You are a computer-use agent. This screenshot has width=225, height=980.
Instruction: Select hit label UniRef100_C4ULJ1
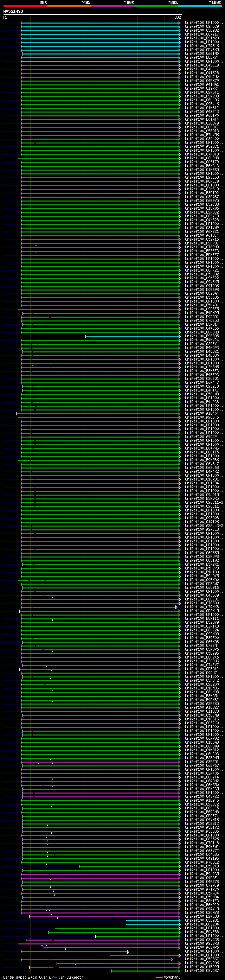pos(202,69)
